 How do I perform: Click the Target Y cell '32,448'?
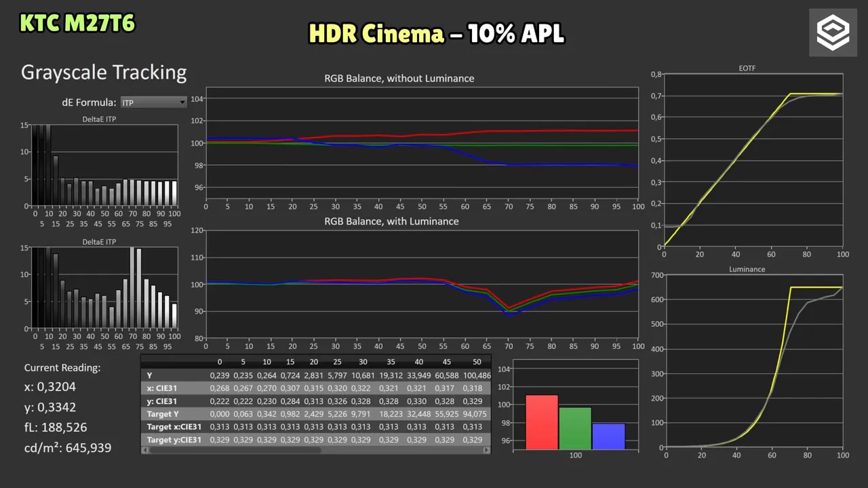click(419, 414)
